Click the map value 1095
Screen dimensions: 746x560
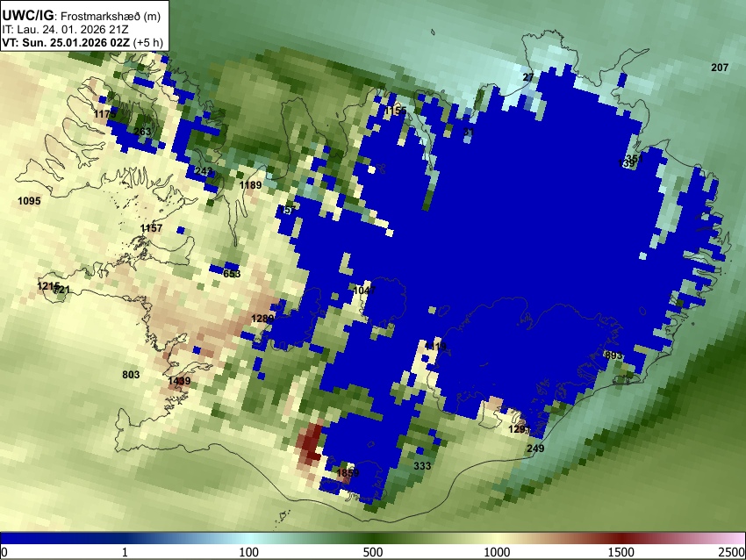pyautogui.click(x=29, y=201)
